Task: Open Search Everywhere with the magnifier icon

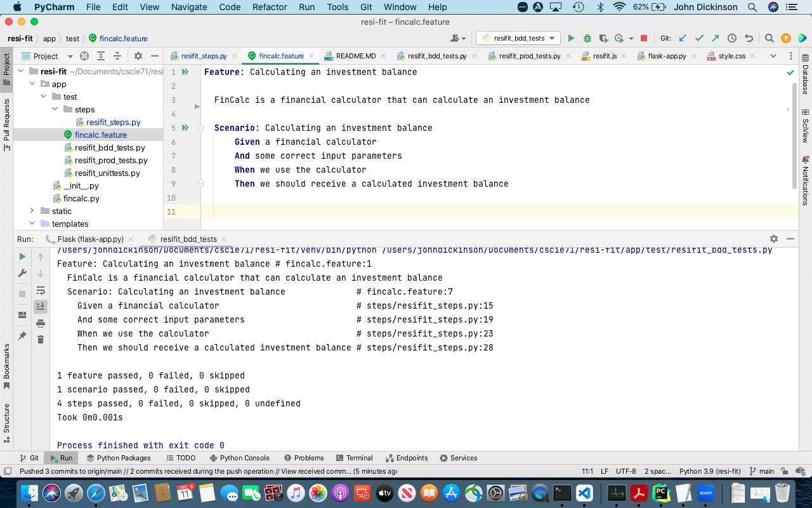Action: point(768,37)
